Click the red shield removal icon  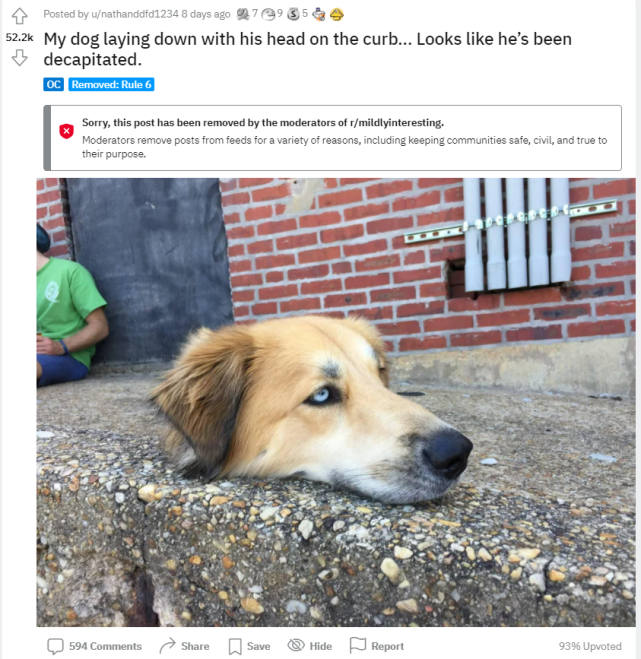click(66, 131)
